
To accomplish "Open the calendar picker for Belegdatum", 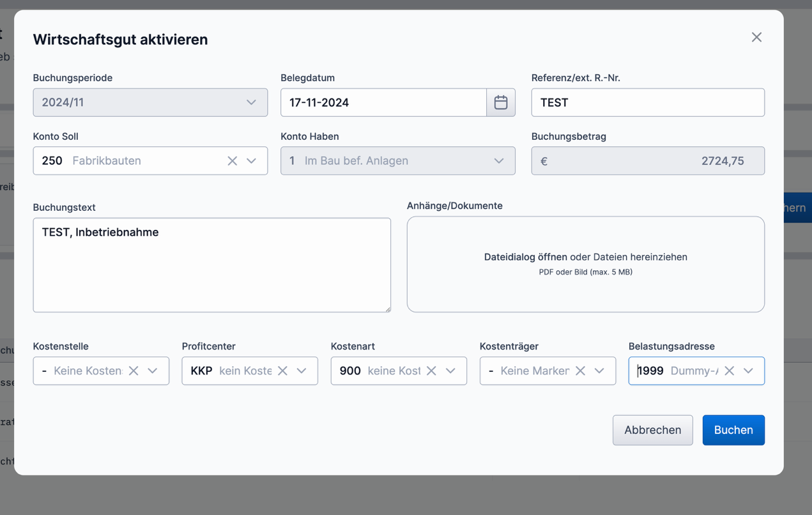I will click(501, 102).
